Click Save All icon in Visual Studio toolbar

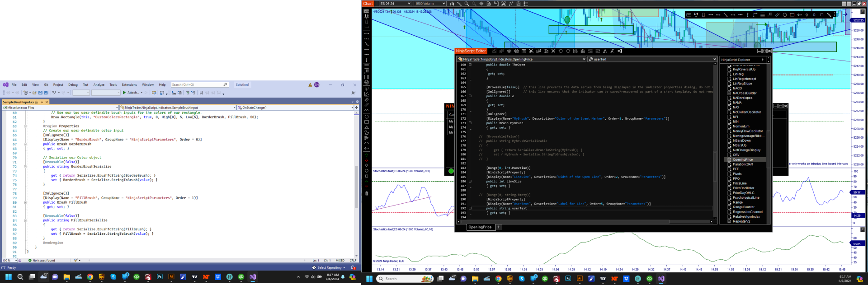point(46,93)
